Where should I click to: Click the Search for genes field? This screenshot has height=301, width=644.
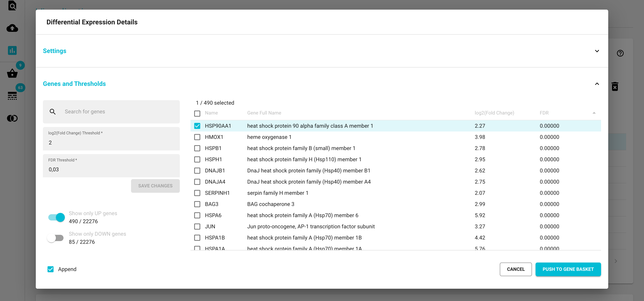pyautogui.click(x=111, y=112)
